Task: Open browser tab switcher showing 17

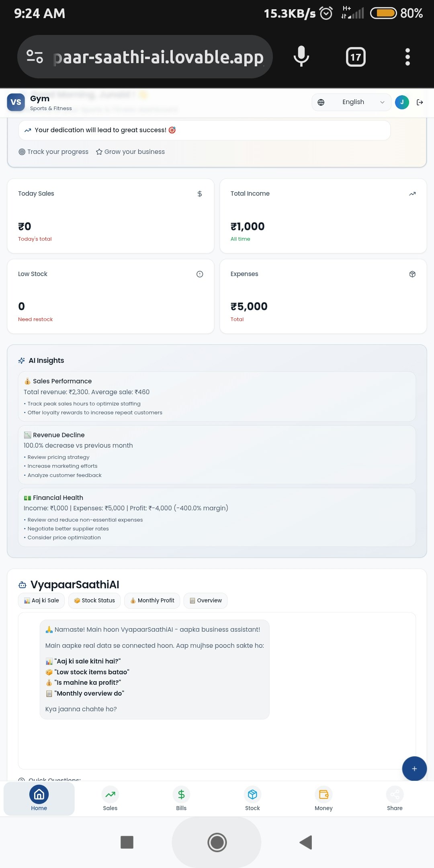Action: pos(356,57)
